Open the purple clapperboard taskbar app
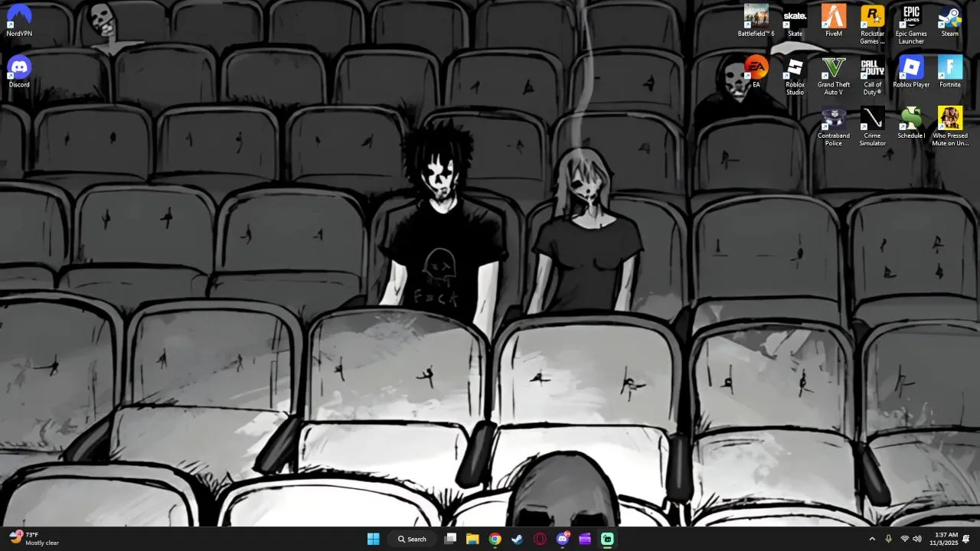The width and height of the screenshot is (980, 551). click(585, 539)
